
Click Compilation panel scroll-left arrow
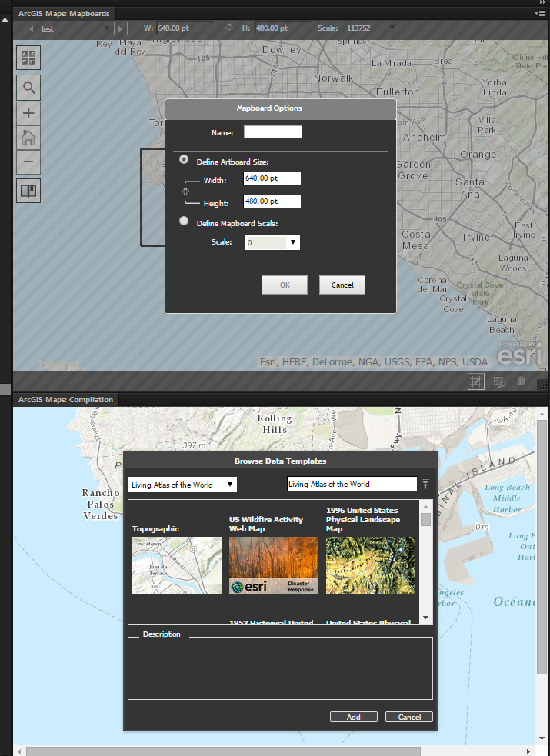(x=19, y=751)
